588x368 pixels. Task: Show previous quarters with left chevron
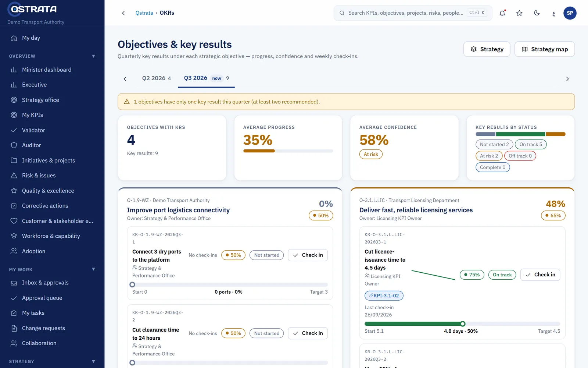[x=125, y=79]
